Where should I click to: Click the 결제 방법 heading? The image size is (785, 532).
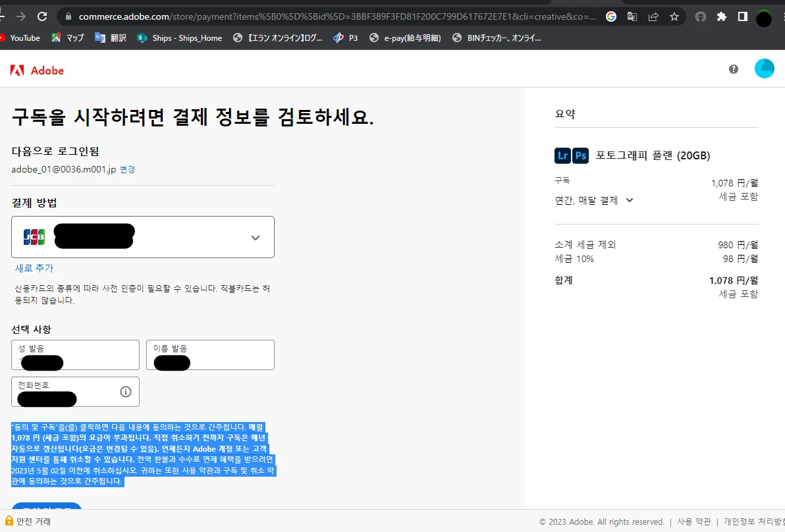pyautogui.click(x=34, y=203)
